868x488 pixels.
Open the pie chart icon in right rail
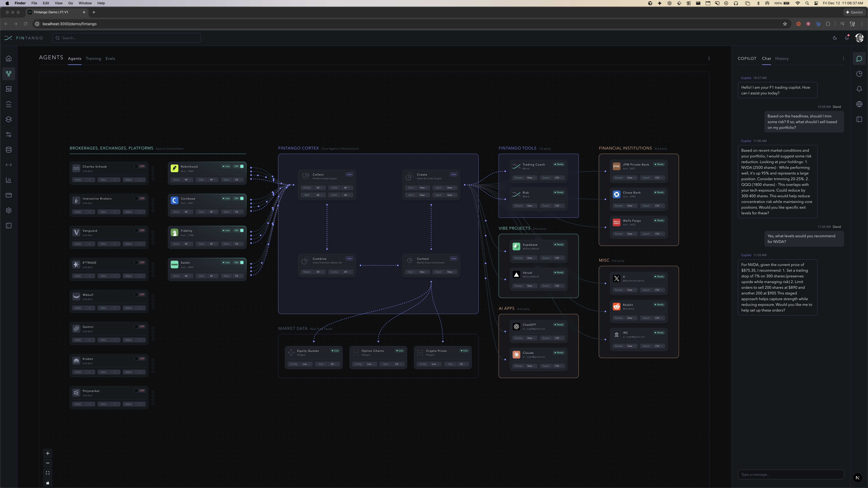coord(859,74)
